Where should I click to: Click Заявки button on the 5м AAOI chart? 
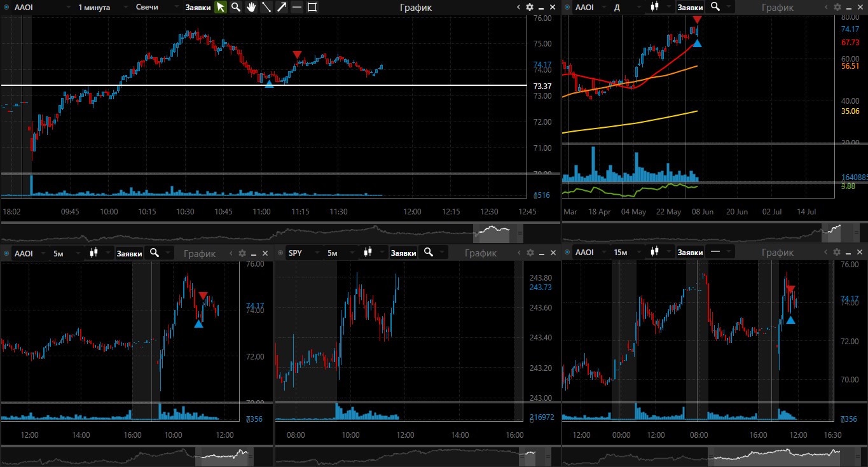[128, 253]
